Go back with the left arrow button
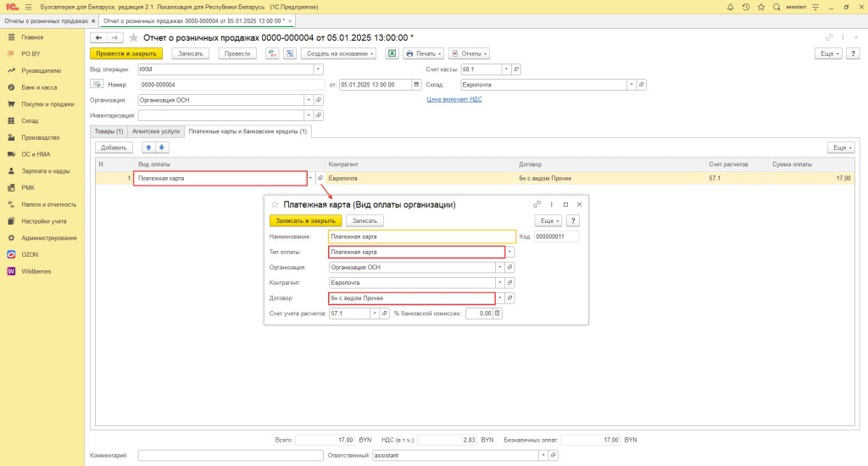The height and width of the screenshot is (466, 868). (x=98, y=37)
